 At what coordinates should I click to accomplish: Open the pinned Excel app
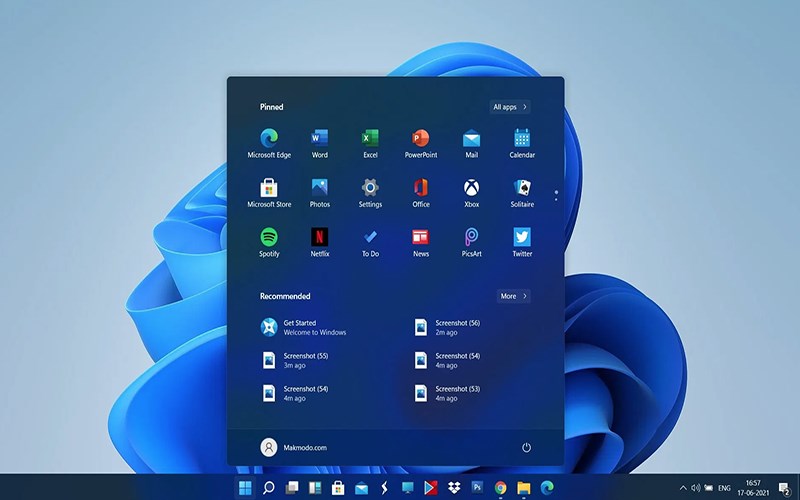pos(370,143)
